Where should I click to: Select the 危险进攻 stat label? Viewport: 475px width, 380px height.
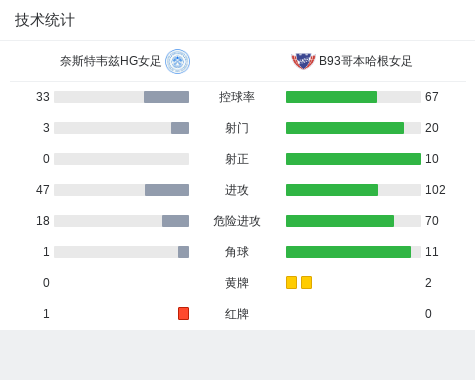tap(237, 221)
